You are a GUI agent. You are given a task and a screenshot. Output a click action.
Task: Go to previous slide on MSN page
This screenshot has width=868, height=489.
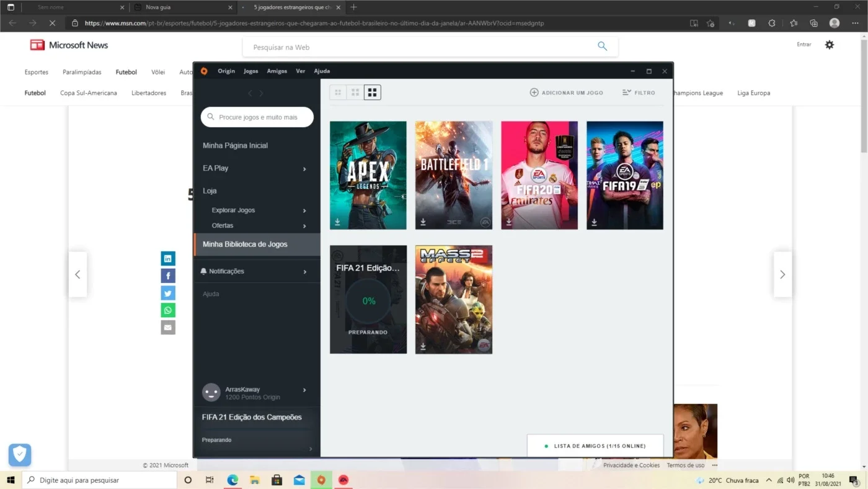pyautogui.click(x=77, y=274)
